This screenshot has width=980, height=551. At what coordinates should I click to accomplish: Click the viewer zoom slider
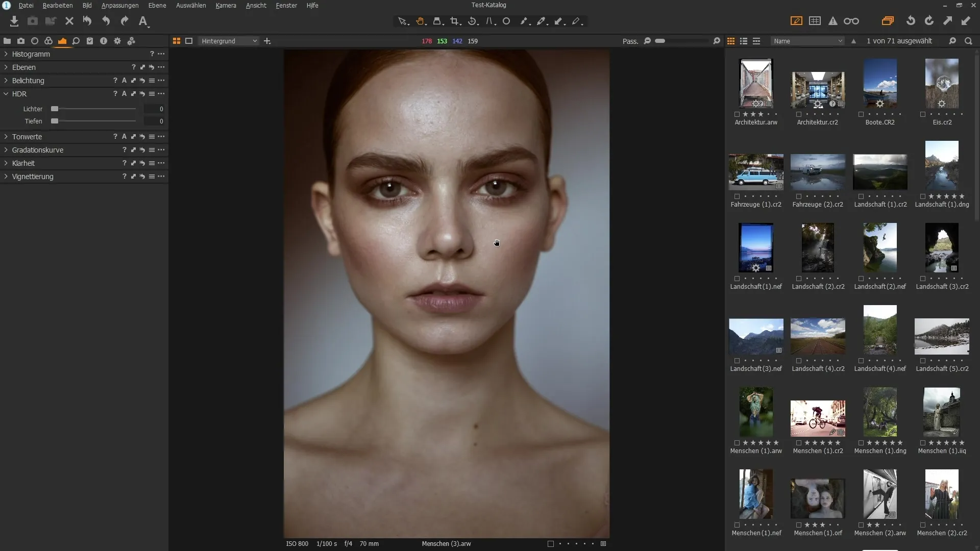tap(682, 41)
